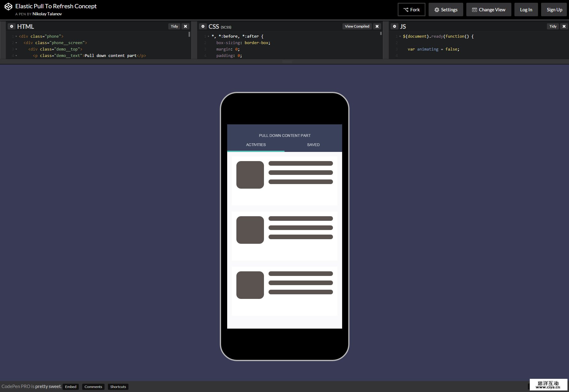This screenshot has height=392, width=569.
Task: Open the Nikolay Talanov profile link
Action: (47, 14)
